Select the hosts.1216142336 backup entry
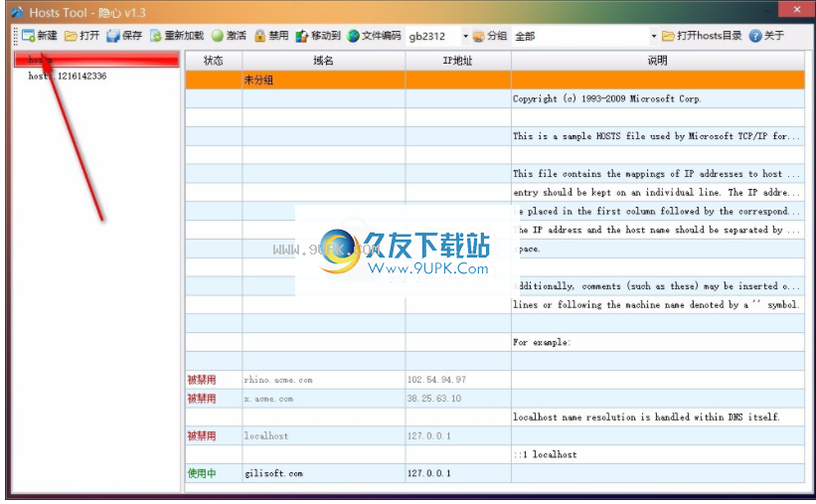The height and width of the screenshot is (504, 816). click(68, 76)
